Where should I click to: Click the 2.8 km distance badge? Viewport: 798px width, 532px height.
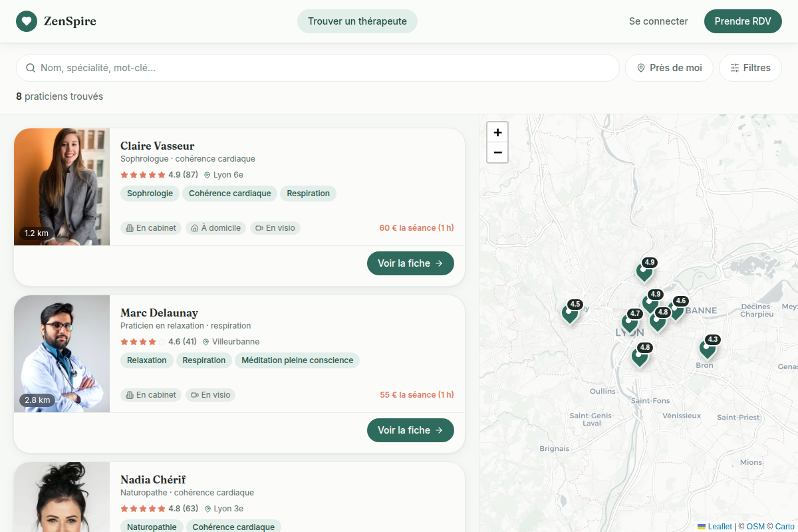[37, 400]
